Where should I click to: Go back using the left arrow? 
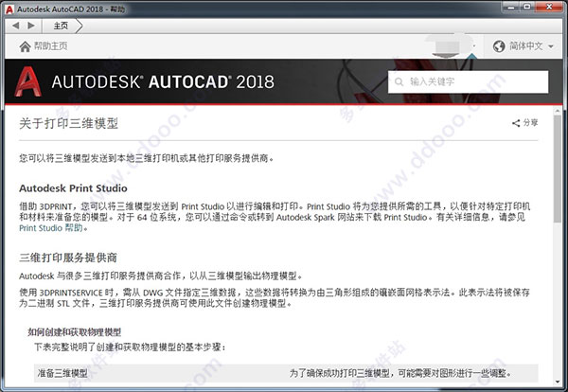point(15,26)
